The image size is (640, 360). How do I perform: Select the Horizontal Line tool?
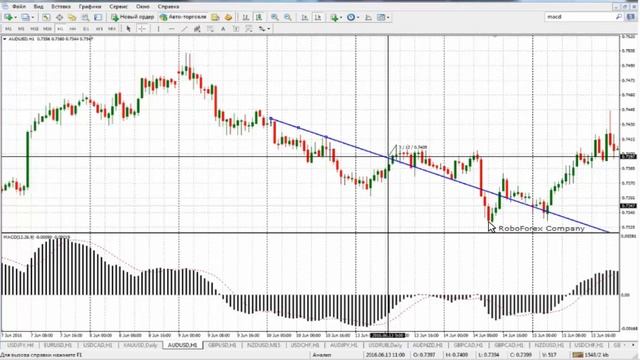(171, 29)
